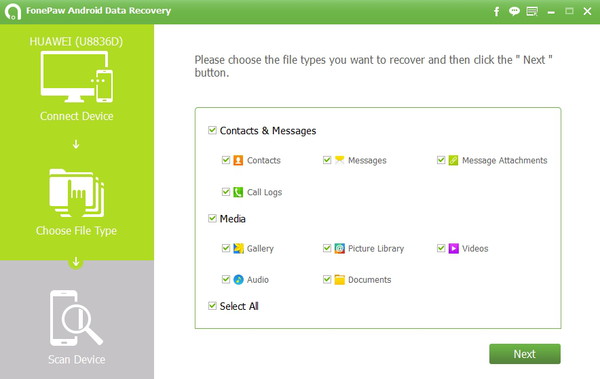Click the Connect Device monitor icon
This screenshot has width=600, height=379.
click(77, 77)
